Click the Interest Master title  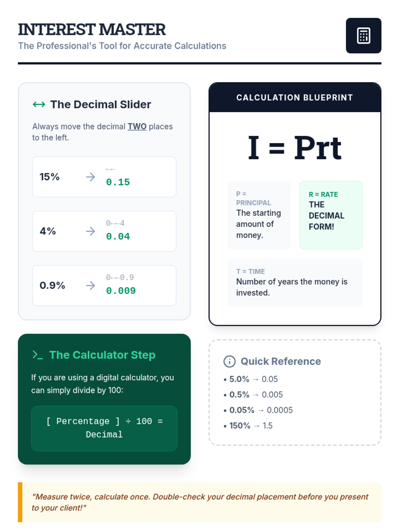point(92,29)
